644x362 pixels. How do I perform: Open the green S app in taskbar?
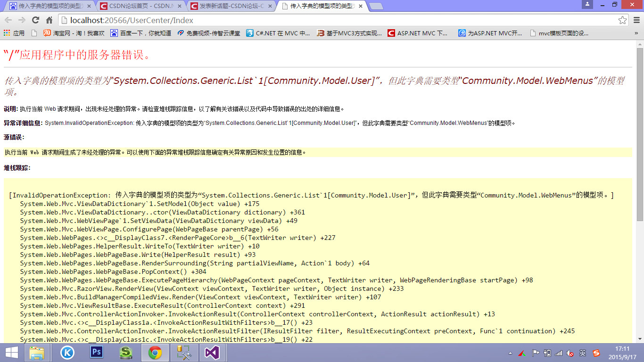point(126,353)
